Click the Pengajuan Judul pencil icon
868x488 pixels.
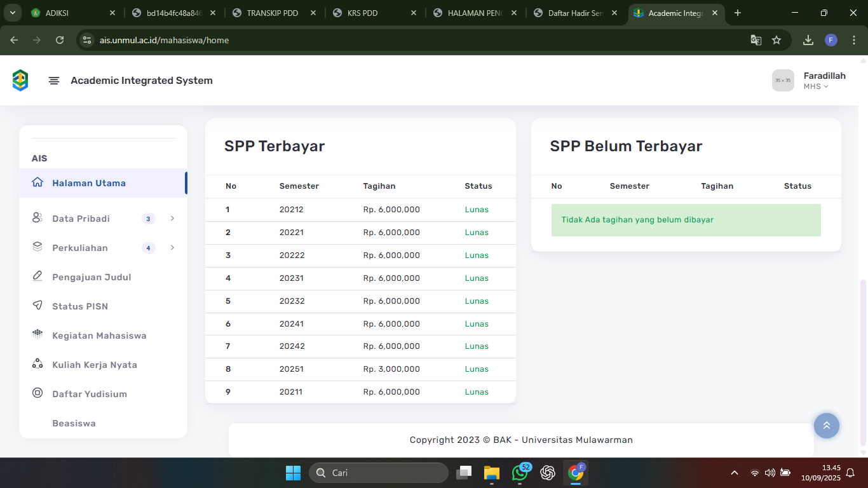tap(37, 276)
